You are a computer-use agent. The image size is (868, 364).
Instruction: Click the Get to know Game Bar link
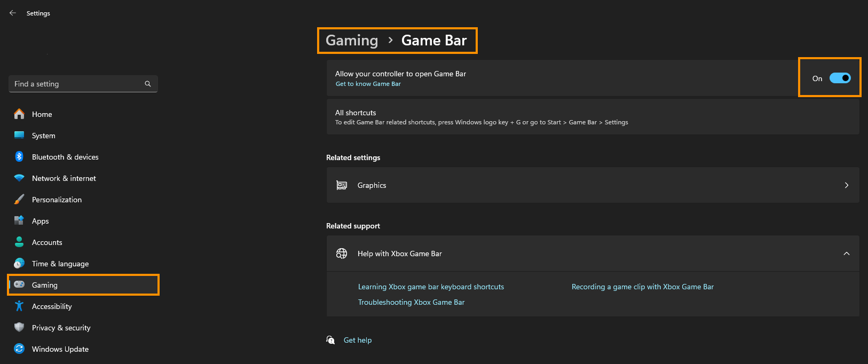point(368,84)
